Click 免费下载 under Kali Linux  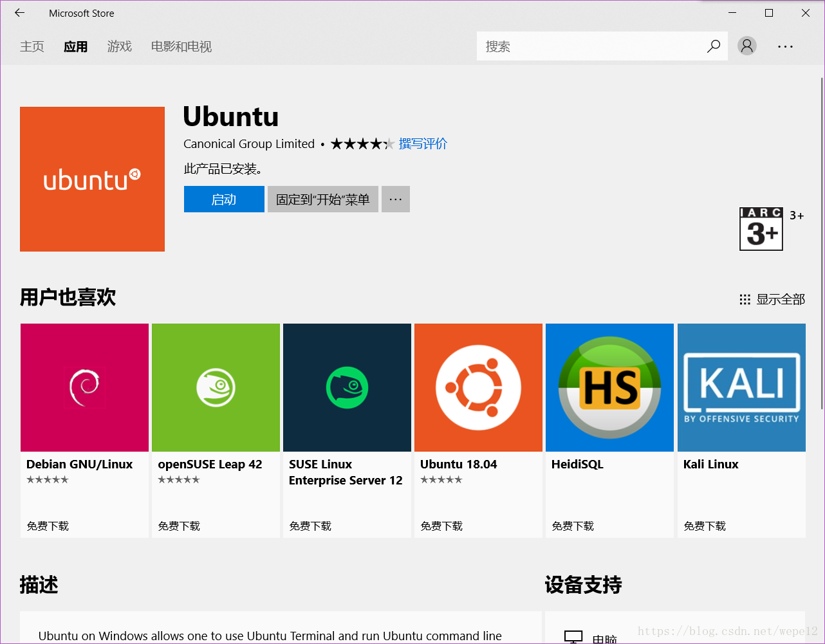(x=705, y=526)
